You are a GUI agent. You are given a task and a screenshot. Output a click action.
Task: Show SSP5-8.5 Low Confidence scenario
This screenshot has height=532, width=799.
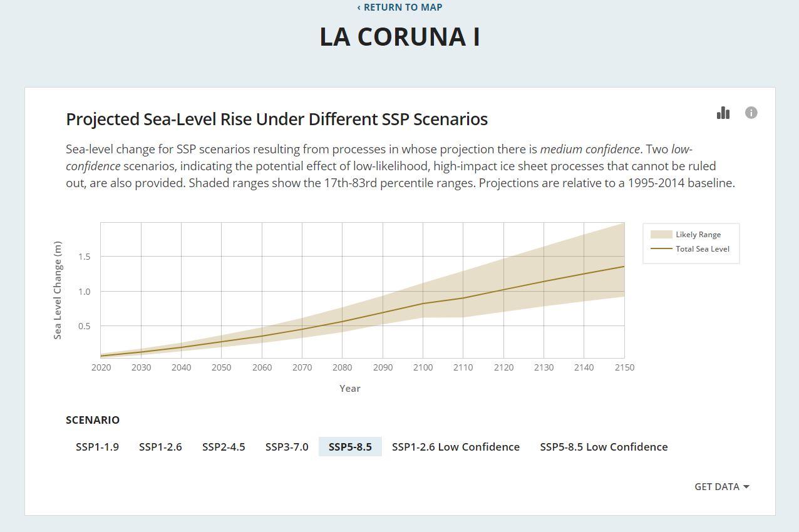604,447
